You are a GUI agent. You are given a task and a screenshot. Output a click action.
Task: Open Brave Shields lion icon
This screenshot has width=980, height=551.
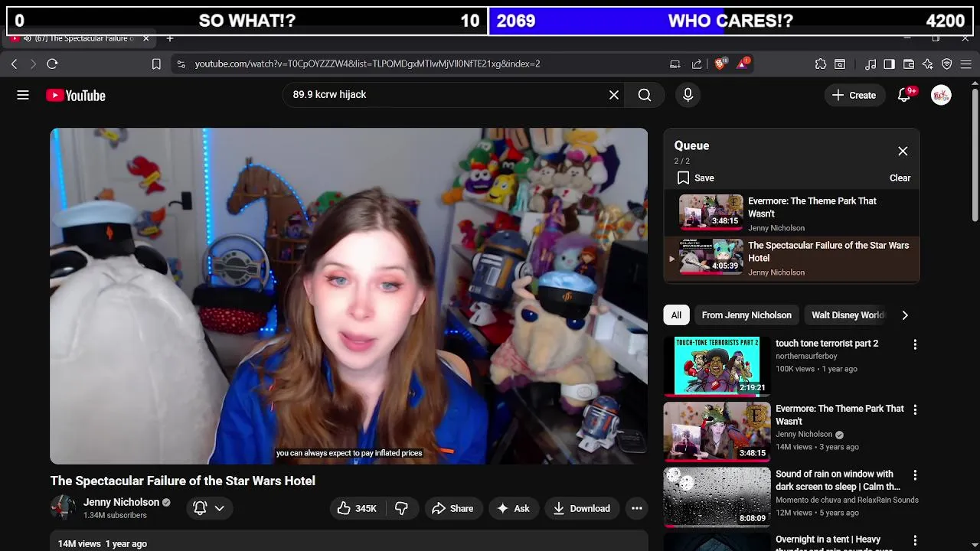[720, 64]
